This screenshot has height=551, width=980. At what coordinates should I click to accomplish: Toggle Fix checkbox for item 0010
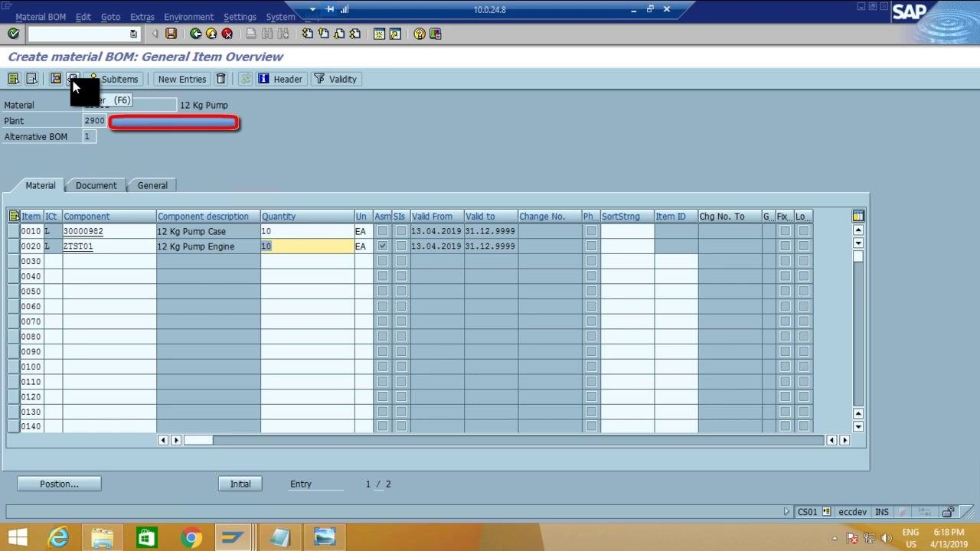tap(785, 231)
